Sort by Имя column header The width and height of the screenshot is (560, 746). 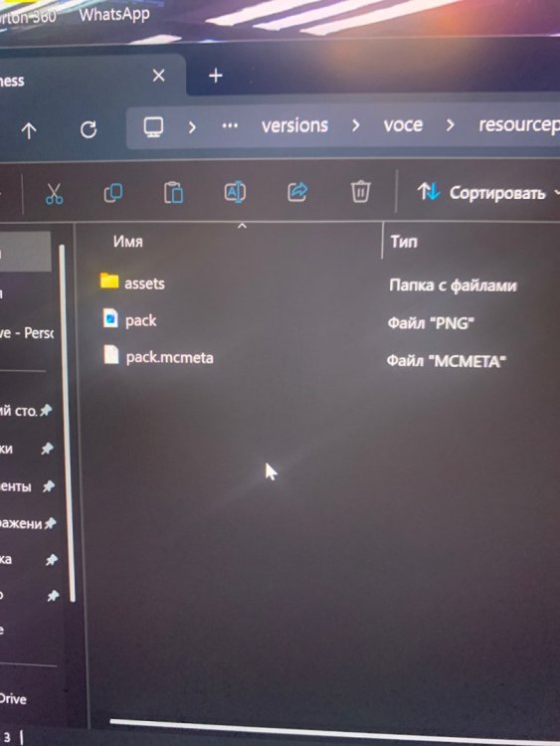click(x=128, y=242)
